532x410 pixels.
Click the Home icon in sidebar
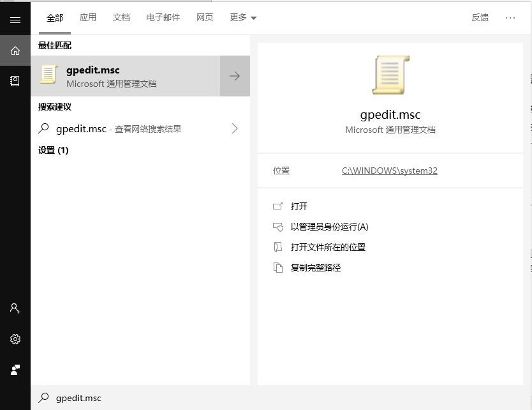pos(15,50)
